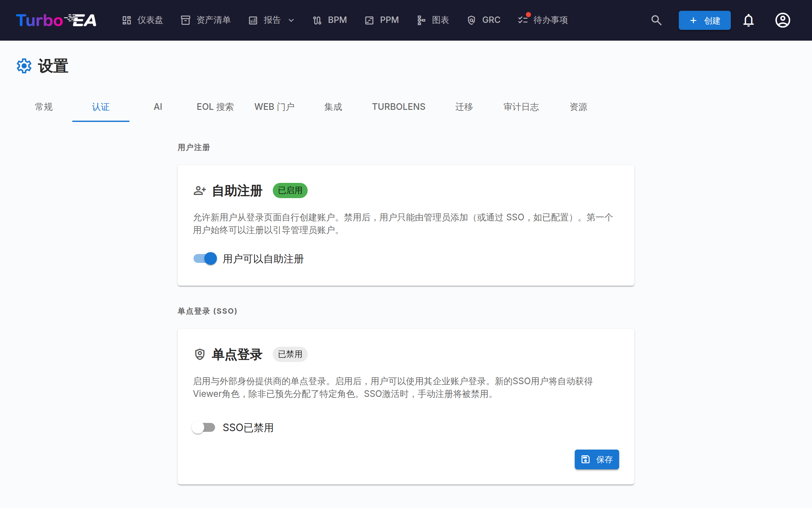This screenshot has width=812, height=508.
Task: Open the WEB 门户 tab
Action: click(274, 107)
